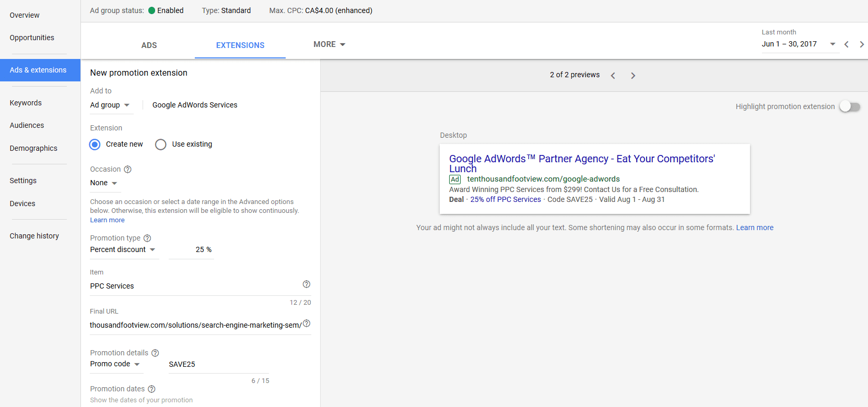Open help icon for Item field
868x407 pixels.
pyautogui.click(x=307, y=284)
